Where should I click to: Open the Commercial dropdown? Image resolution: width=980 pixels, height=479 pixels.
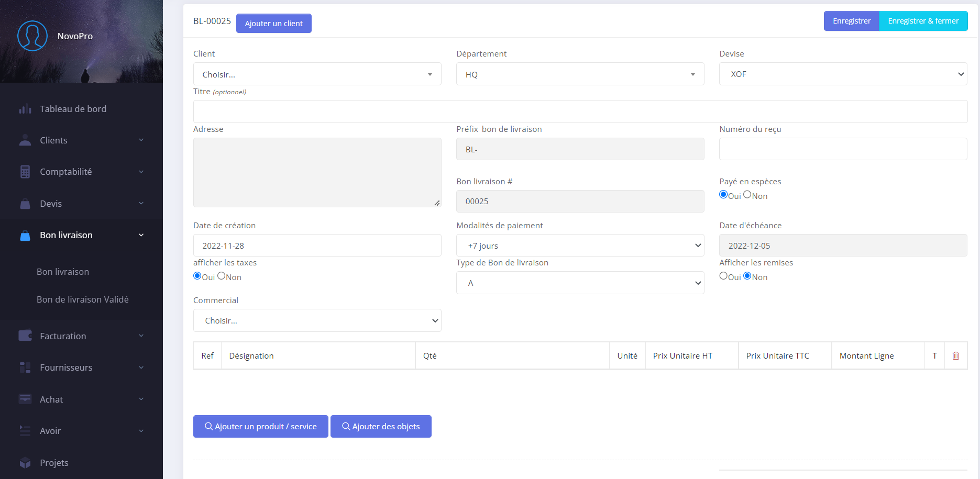point(317,320)
